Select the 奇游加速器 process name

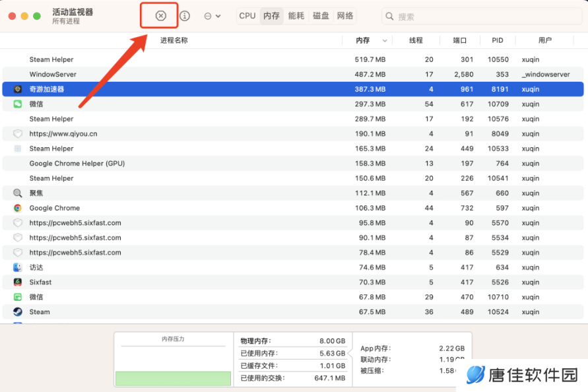pyautogui.click(x=47, y=89)
